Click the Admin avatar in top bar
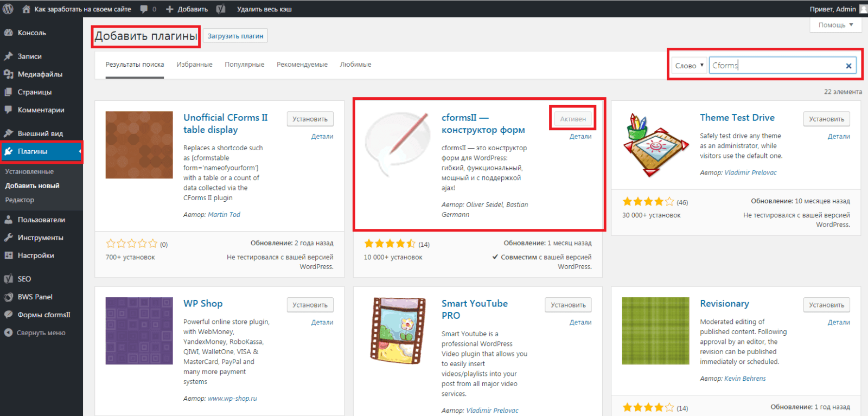 pos(863,9)
